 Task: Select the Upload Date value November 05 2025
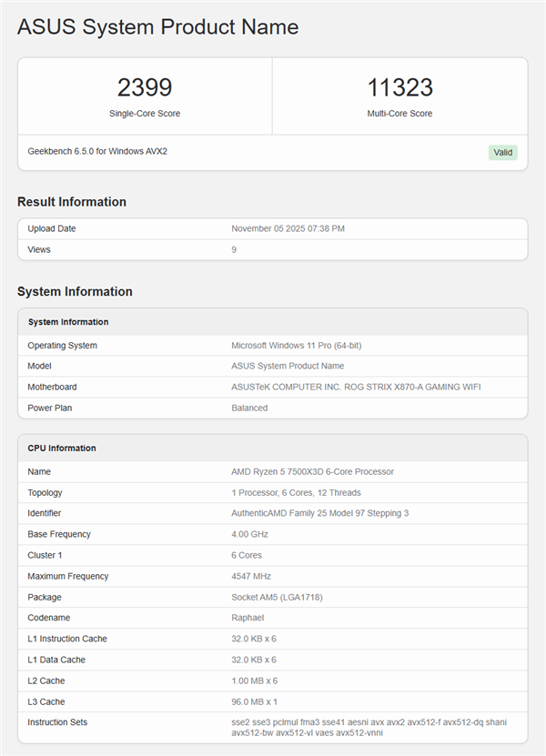[x=288, y=228]
